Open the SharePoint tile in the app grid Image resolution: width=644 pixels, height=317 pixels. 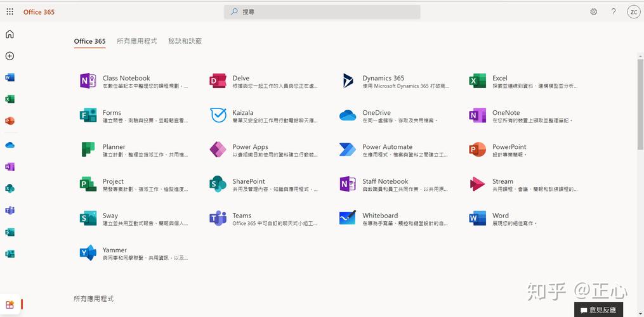263,184
